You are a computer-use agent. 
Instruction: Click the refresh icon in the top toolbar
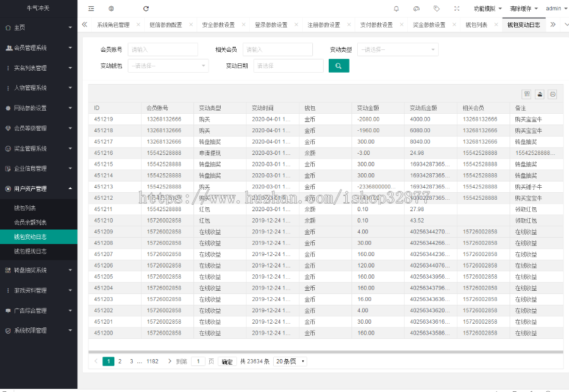(x=145, y=8)
